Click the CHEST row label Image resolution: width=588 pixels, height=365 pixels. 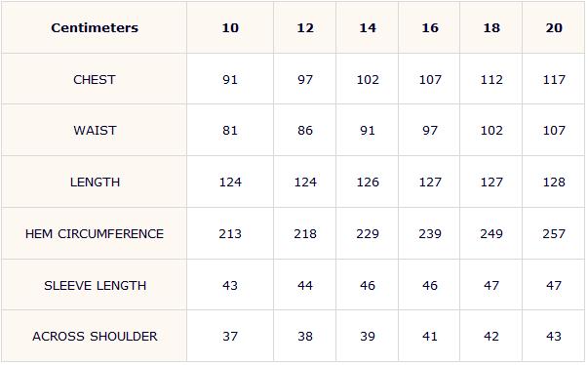coord(95,79)
